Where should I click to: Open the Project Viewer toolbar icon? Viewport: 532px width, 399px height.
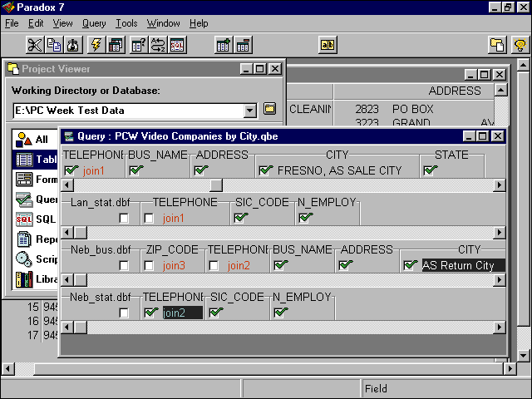click(497, 45)
